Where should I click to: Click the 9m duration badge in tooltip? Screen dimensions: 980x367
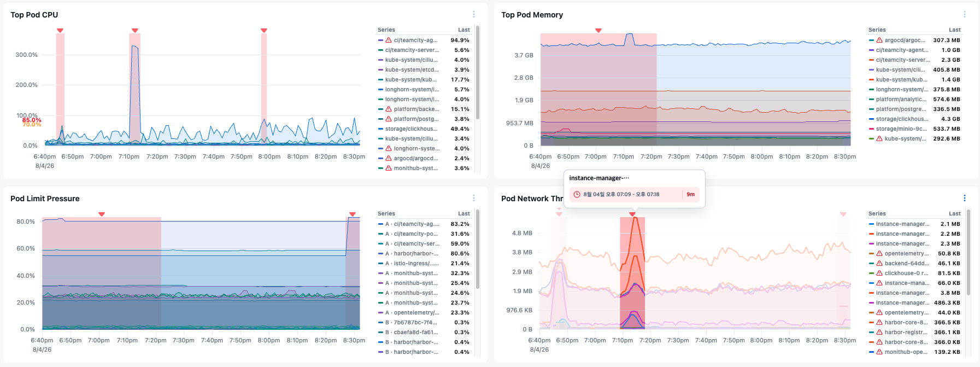(x=691, y=194)
